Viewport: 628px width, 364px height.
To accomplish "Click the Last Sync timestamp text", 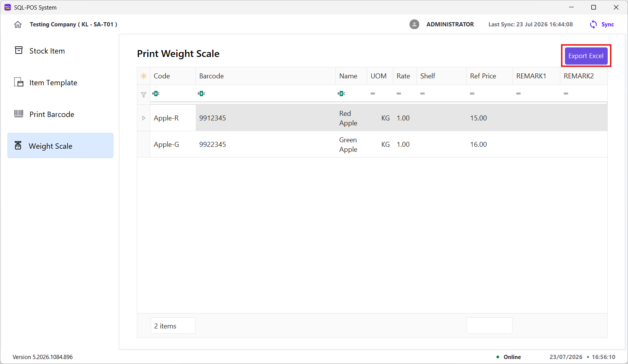I will [530, 24].
